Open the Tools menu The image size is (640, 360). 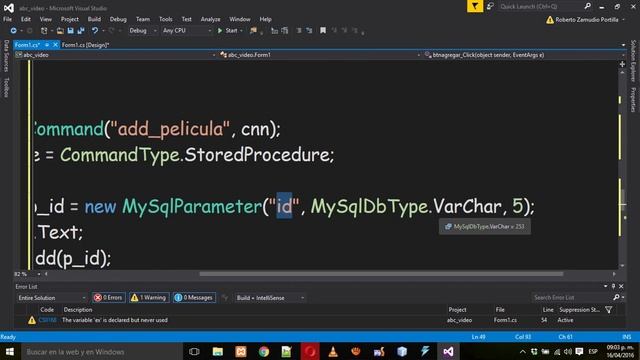point(165,19)
